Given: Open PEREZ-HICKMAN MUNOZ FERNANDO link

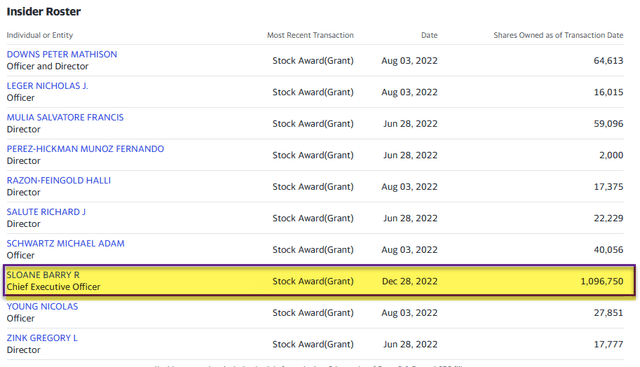Looking at the screenshot, I should (x=85, y=149).
